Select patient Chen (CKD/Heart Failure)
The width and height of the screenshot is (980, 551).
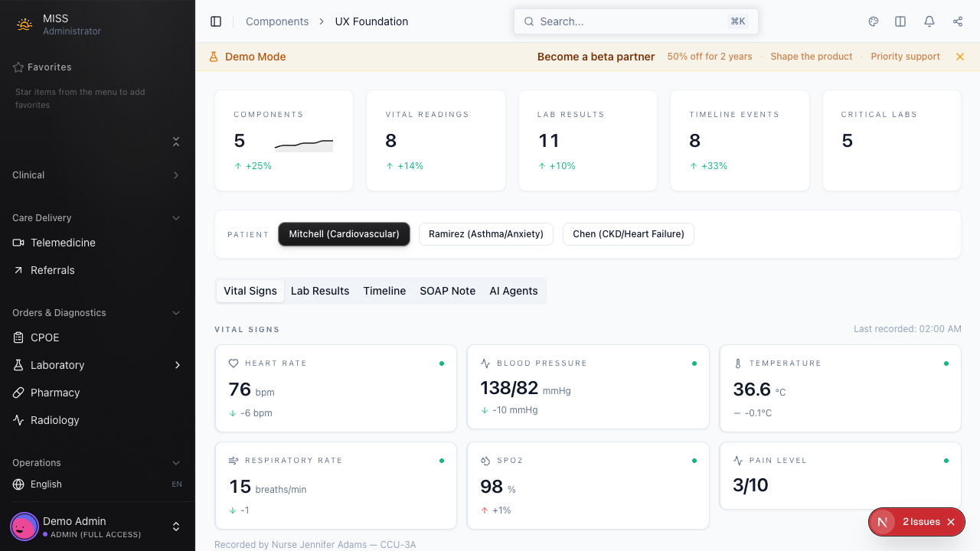point(628,234)
